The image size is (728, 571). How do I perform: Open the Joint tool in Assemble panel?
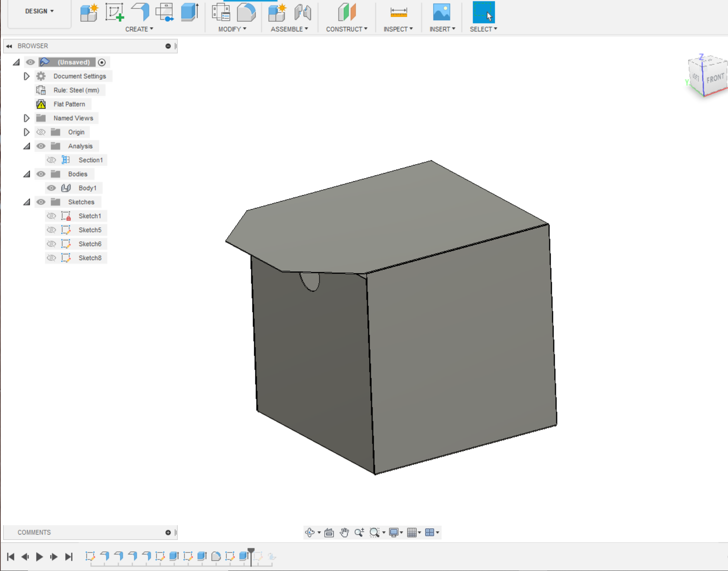[303, 13]
